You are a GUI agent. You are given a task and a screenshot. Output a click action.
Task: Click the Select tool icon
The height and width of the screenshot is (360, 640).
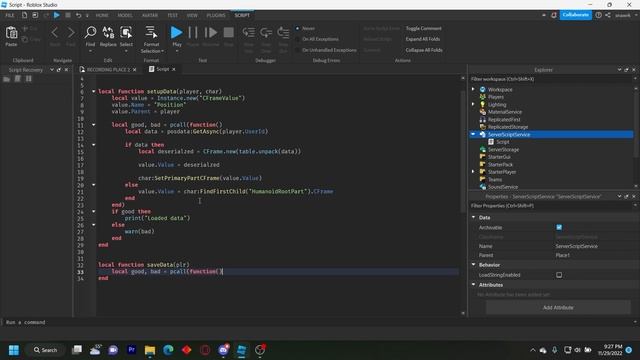126,33
